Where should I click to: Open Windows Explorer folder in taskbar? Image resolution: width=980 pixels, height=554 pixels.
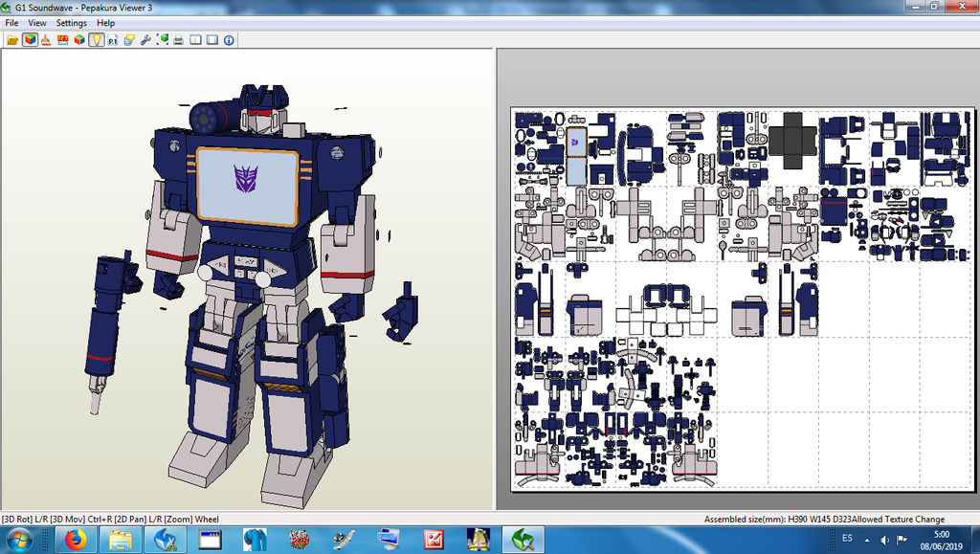[x=121, y=540]
